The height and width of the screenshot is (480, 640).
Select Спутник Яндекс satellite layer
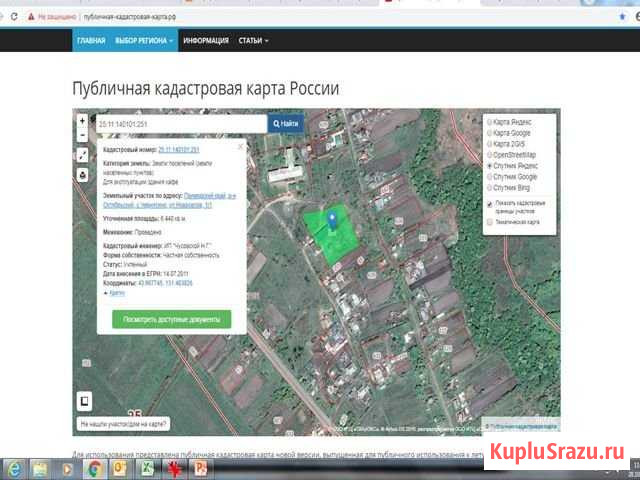point(512,166)
